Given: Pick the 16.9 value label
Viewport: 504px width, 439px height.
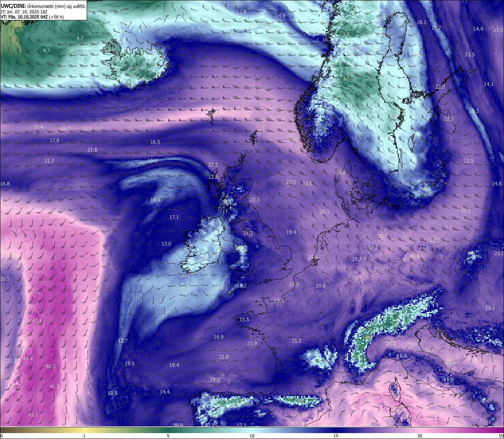Looking at the screenshot, I should click(x=219, y=337).
